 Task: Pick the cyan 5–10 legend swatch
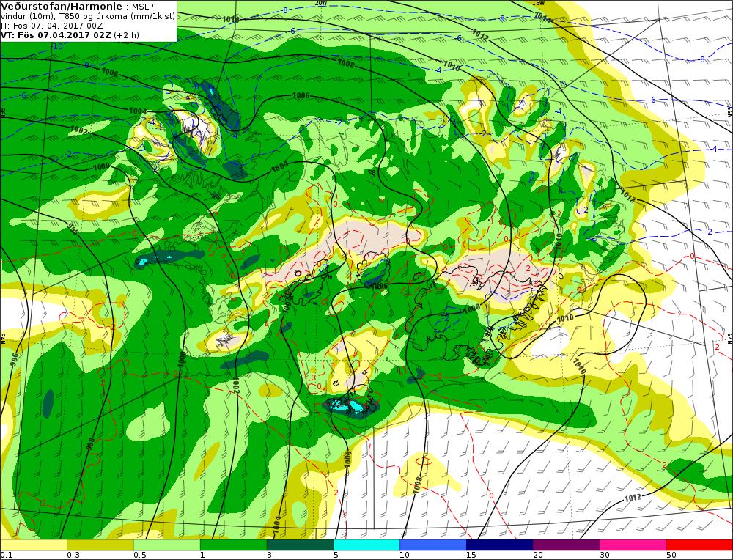[366, 545]
